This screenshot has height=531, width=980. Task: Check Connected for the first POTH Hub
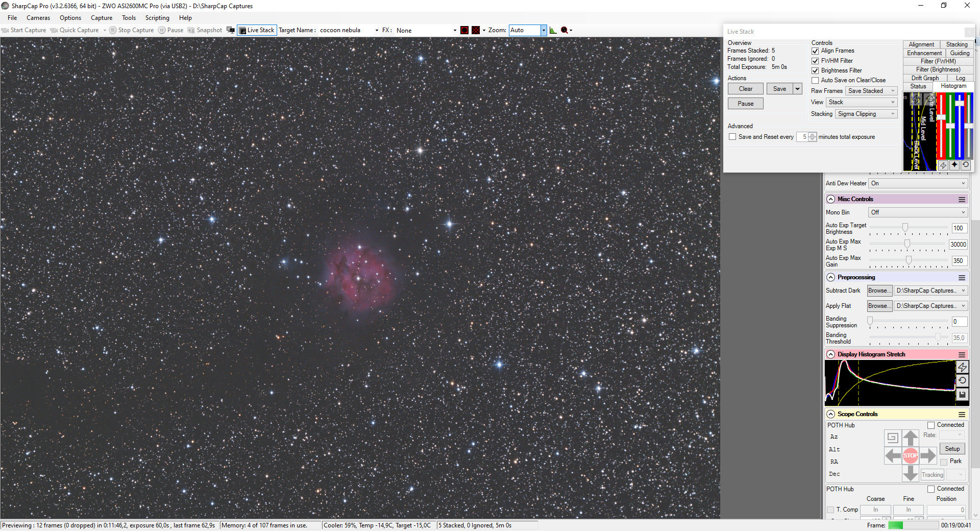931,425
